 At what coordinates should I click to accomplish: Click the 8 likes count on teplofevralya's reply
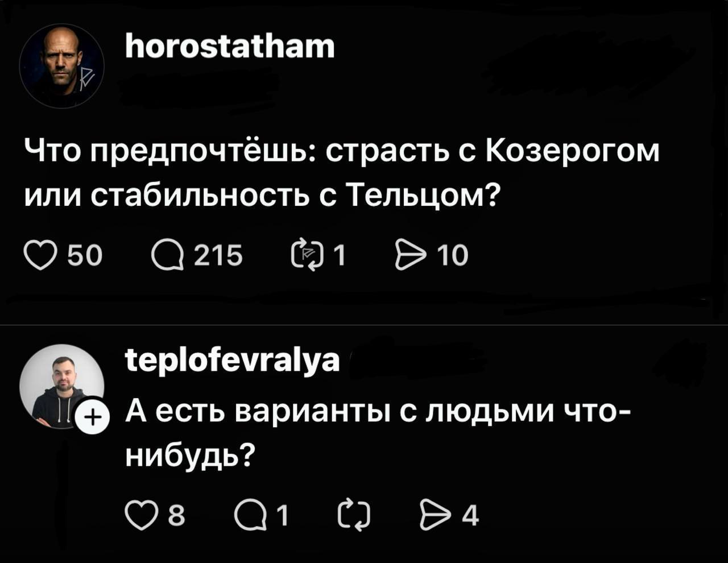point(177,516)
